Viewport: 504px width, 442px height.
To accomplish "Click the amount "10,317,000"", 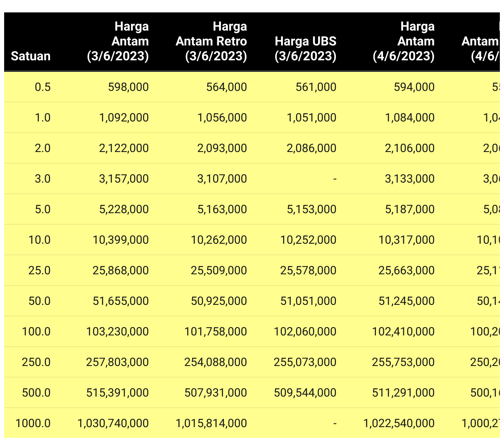I will click(407, 240).
